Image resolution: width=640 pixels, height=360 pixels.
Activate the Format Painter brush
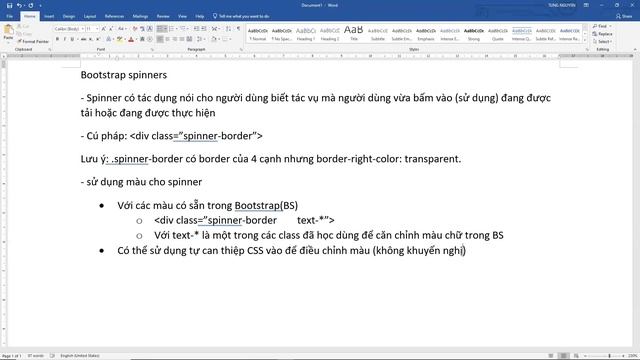[x=33, y=42]
